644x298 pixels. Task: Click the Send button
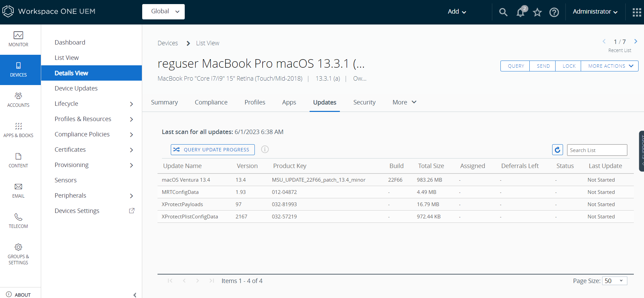pyautogui.click(x=543, y=66)
